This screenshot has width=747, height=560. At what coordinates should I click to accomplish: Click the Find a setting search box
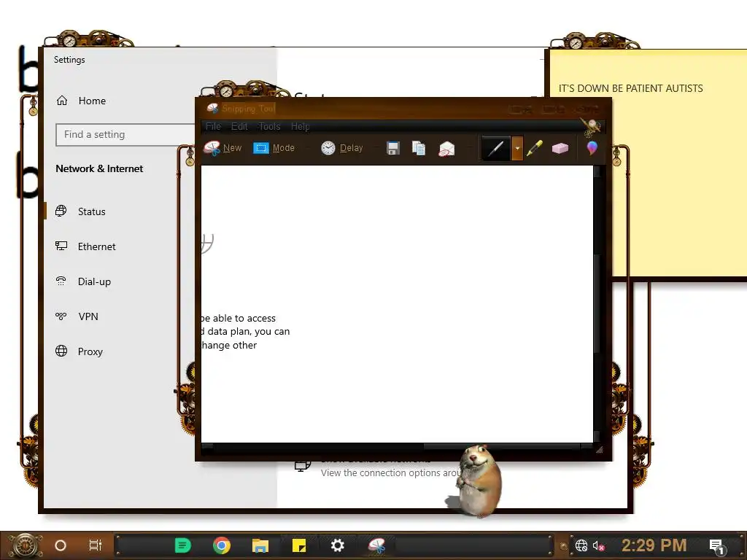pyautogui.click(x=125, y=135)
